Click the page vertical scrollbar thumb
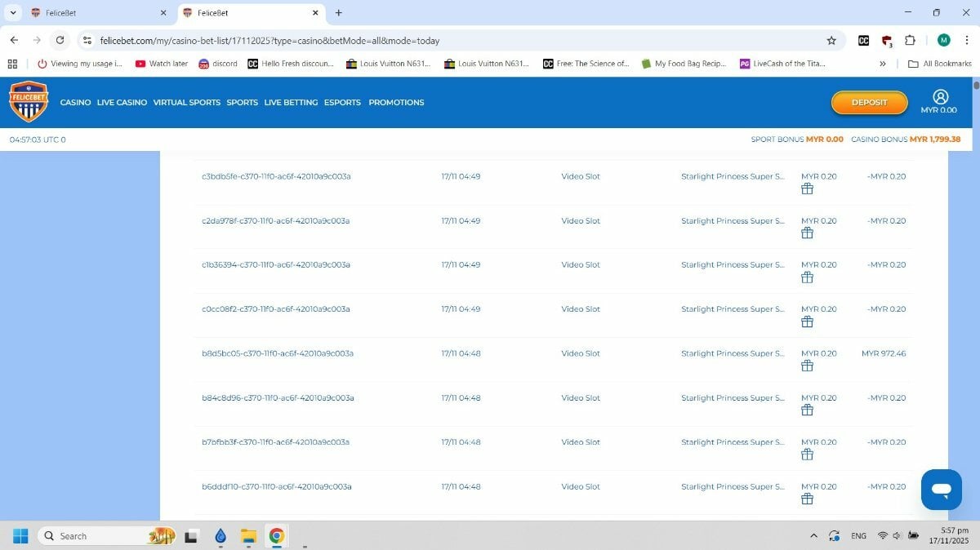 pos(975,84)
